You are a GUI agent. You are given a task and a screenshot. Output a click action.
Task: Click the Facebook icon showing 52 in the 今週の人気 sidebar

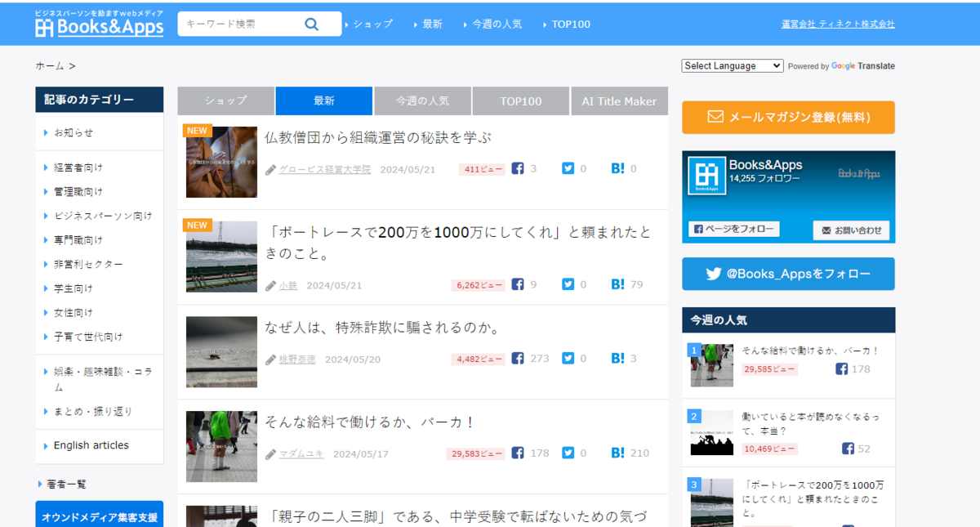tap(848, 449)
